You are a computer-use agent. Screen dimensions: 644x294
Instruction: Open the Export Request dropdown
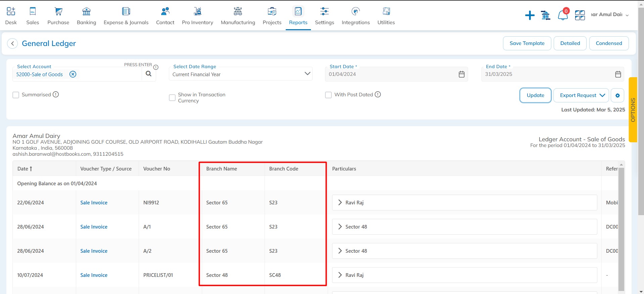[581, 95]
